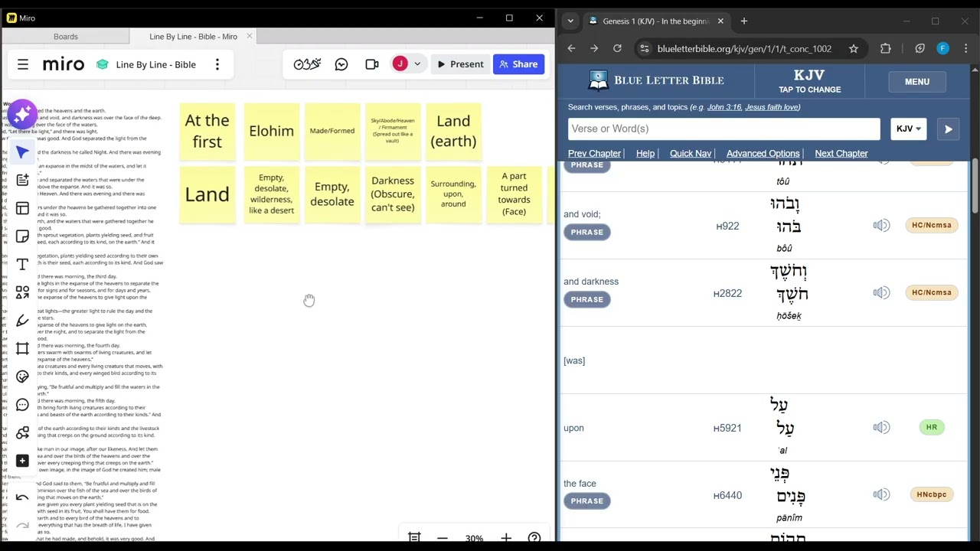Select the cursor selection tool in Miro
The image size is (980, 551).
click(22, 152)
